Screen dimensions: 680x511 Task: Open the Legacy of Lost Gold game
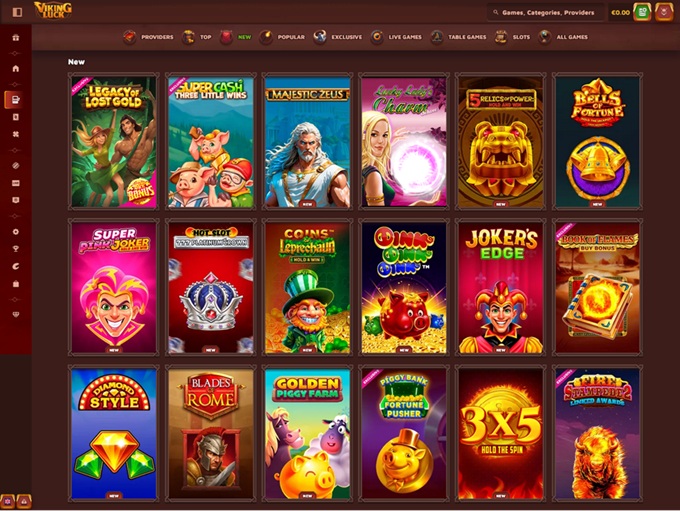(x=113, y=141)
